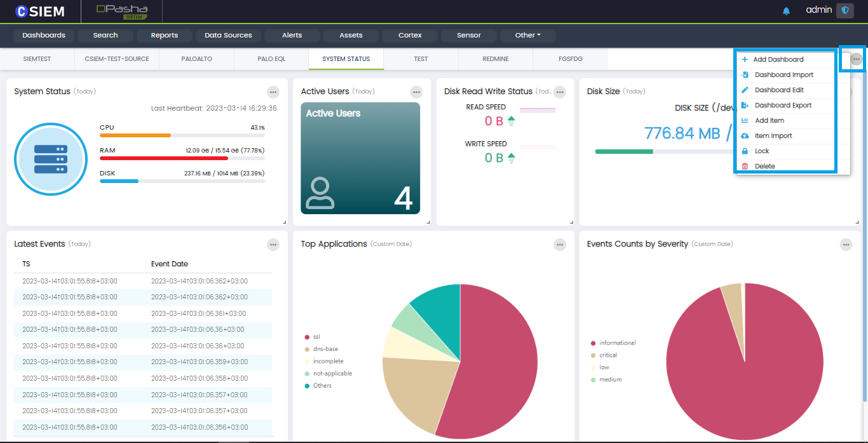Expand the Other dropdown in navbar

pos(527,35)
